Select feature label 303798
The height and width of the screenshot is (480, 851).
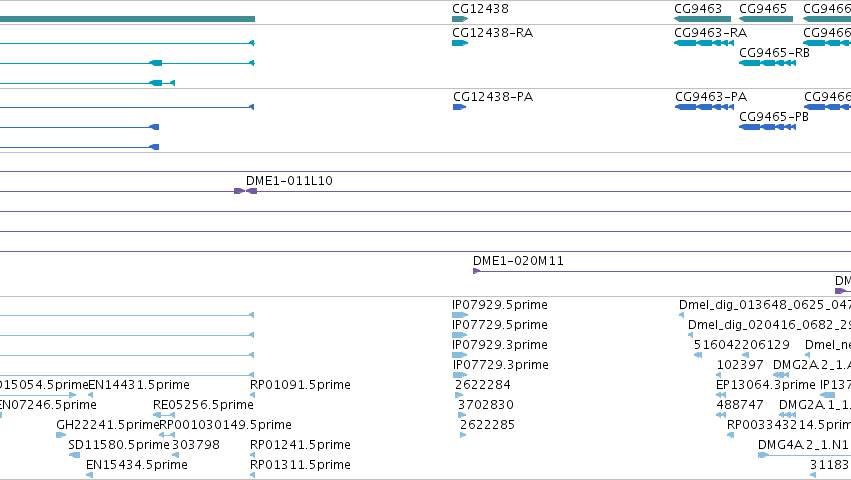(x=196, y=445)
